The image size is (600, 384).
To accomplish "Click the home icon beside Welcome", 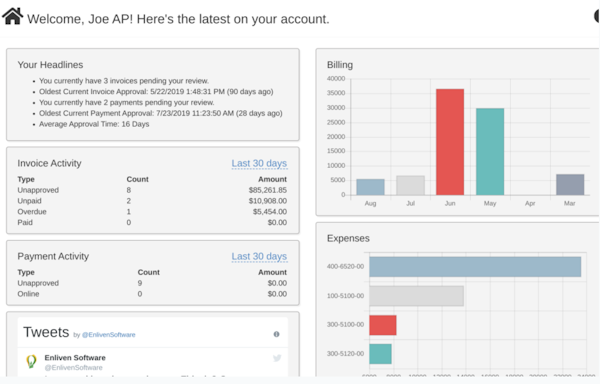I will 12,16.
